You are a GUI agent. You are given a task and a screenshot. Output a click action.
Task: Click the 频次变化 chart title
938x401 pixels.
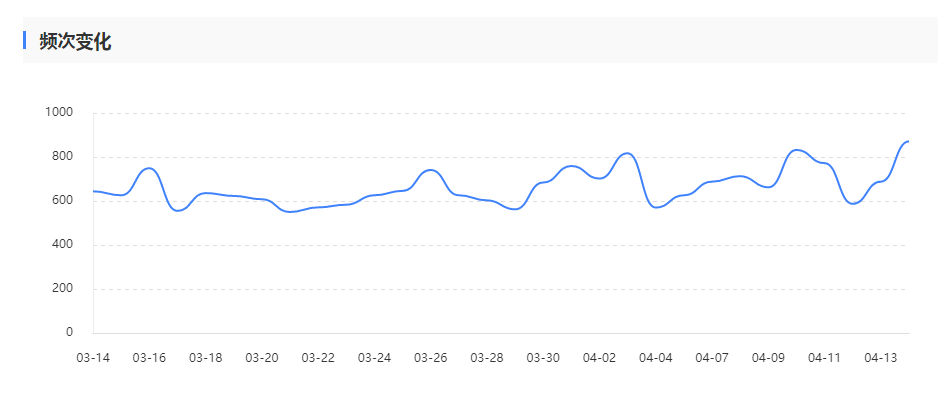click(x=75, y=41)
